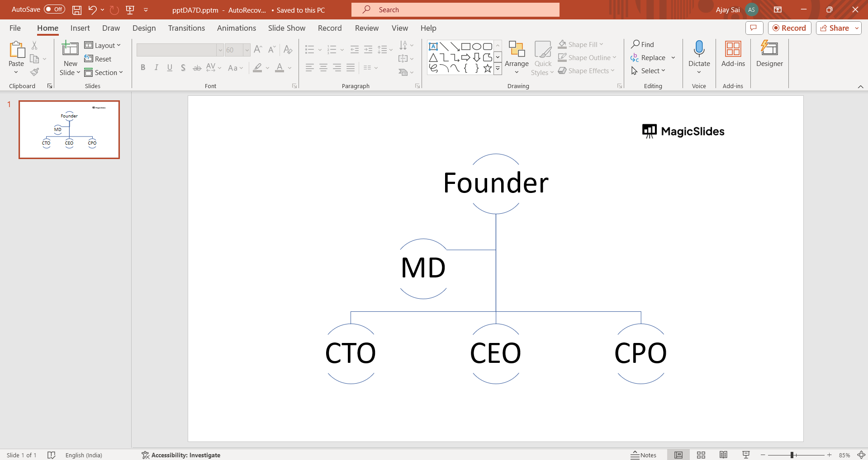Click the Text Shadow icon
This screenshot has height=460, width=868.
click(x=183, y=68)
